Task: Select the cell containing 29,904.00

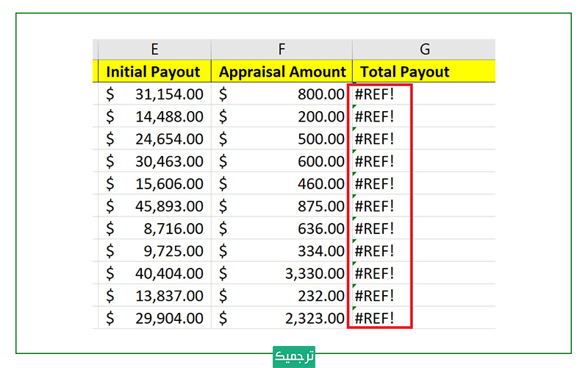Action: point(154,319)
